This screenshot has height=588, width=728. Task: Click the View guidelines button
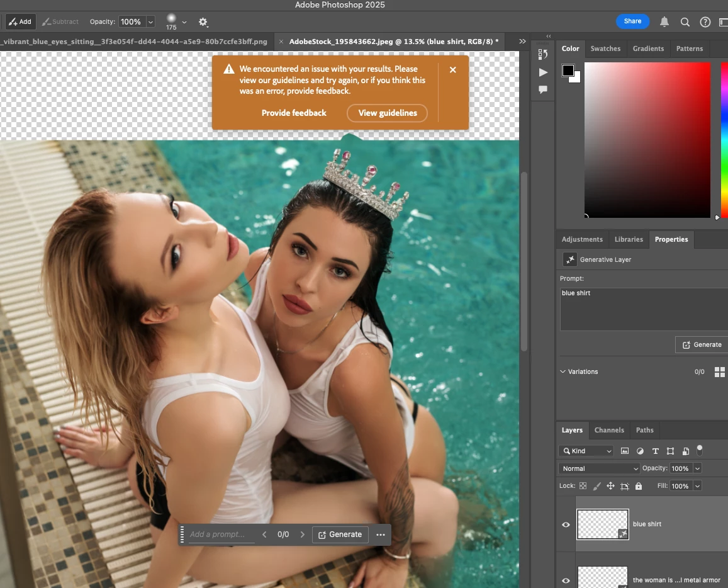click(387, 113)
